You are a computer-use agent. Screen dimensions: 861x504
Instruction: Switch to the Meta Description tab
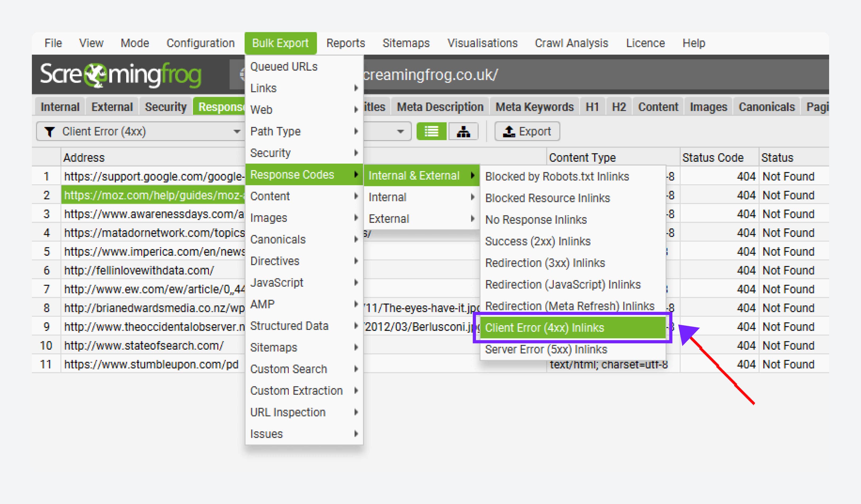click(440, 107)
